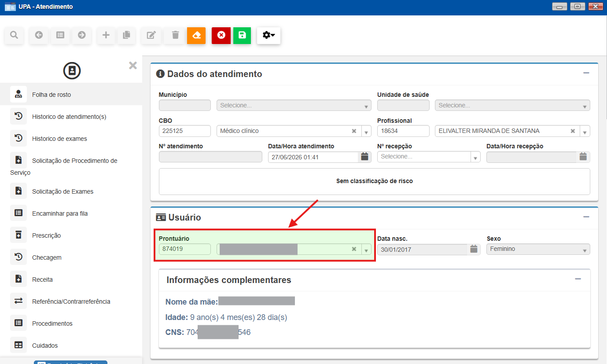Open the gear settings dropdown
Image resolution: width=607 pixels, height=364 pixels.
[x=269, y=35]
